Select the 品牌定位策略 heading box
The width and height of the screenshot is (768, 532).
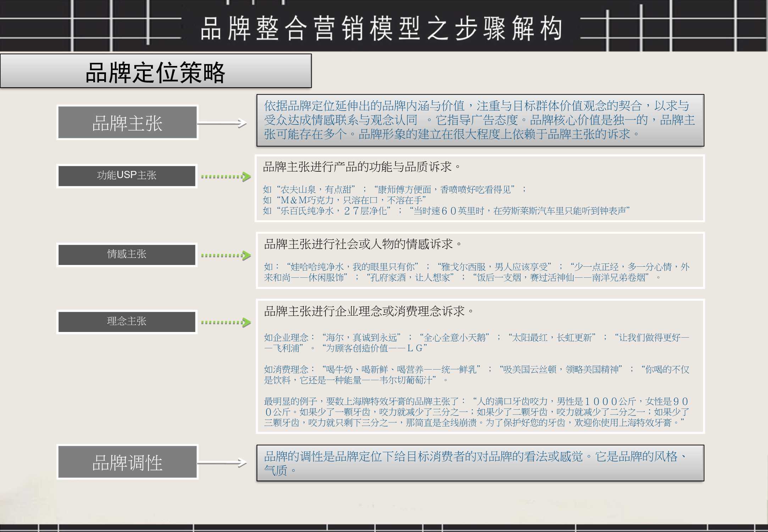[x=156, y=71]
